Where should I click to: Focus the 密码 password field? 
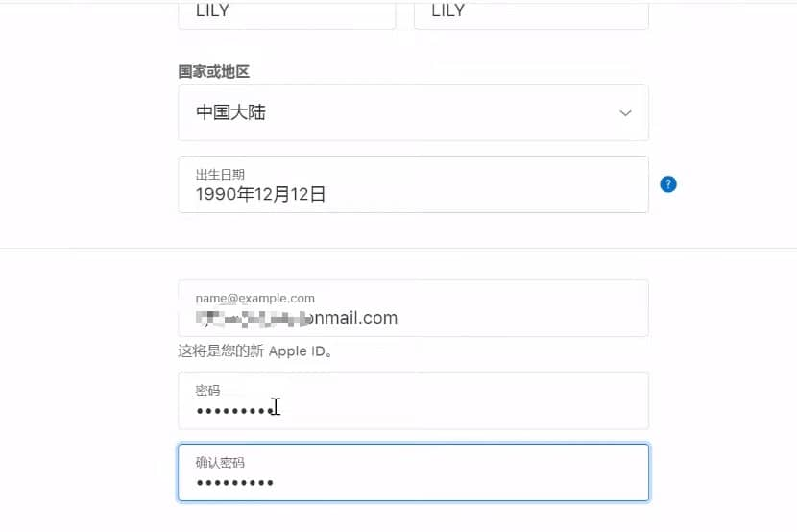tap(413, 400)
